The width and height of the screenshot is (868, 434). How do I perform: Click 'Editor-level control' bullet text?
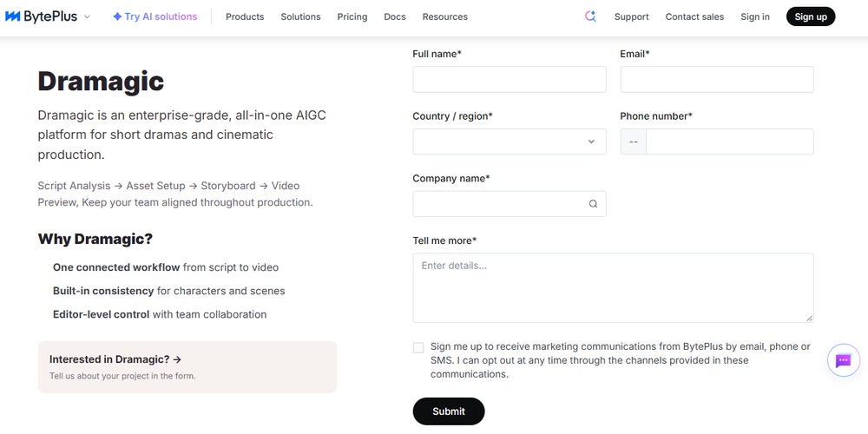(102, 314)
